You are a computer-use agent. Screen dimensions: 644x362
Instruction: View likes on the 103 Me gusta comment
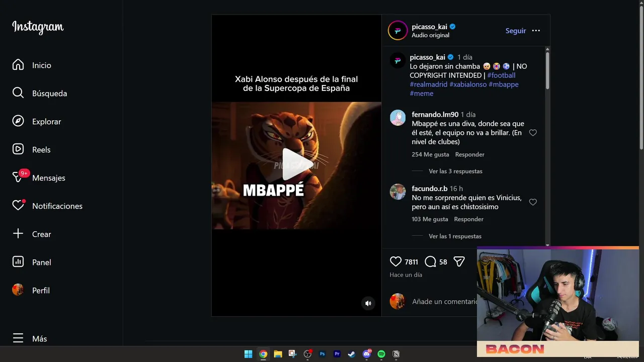click(430, 219)
